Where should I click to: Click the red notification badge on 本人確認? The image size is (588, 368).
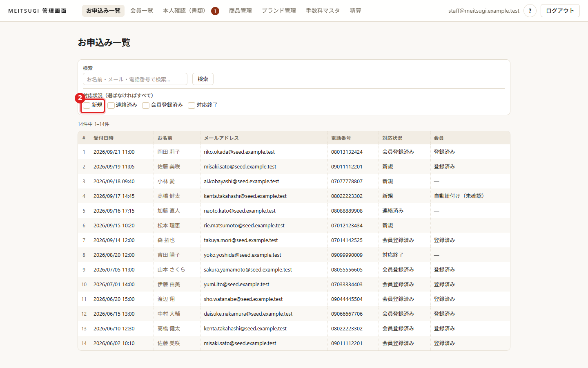coord(215,11)
